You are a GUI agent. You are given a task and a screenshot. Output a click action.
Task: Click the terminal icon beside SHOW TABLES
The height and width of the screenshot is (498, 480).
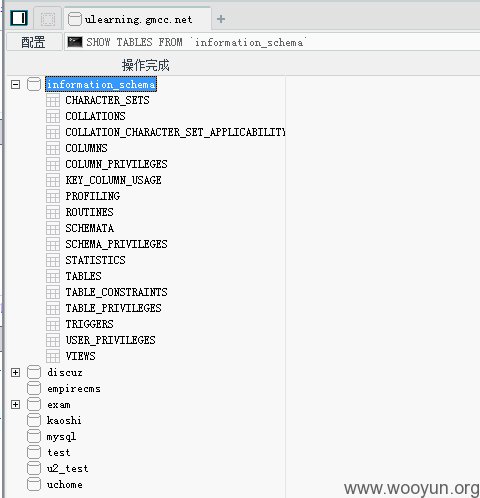[x=75, y=42]
